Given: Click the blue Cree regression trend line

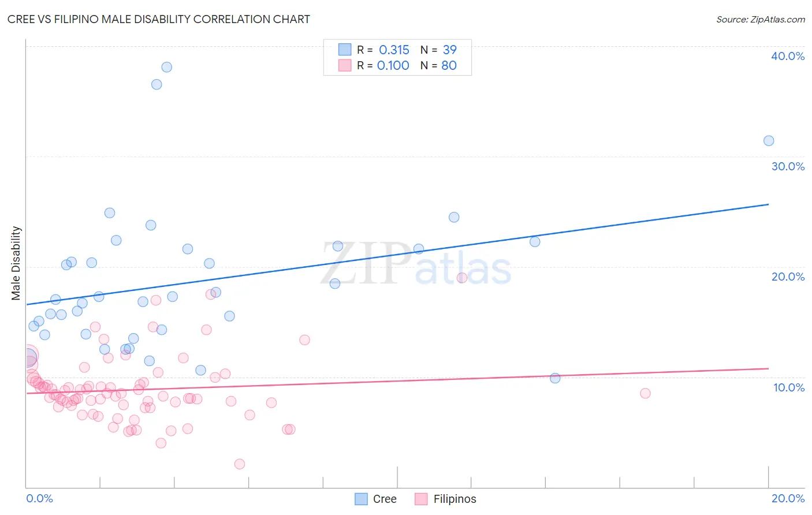Looking at the screenshot, I should [x=397, y=254].
